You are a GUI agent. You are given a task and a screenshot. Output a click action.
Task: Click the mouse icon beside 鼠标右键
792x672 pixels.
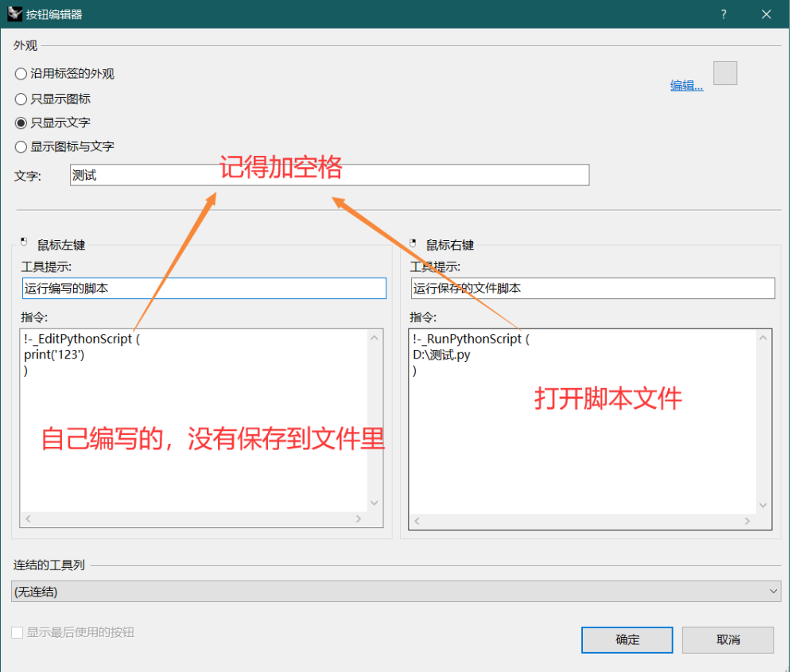point(411,242)
